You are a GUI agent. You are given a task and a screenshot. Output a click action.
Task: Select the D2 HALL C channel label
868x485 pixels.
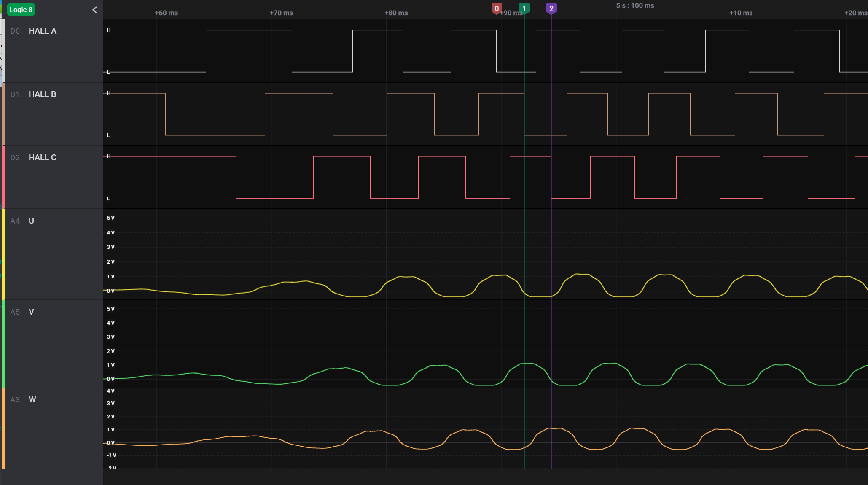click(x=33, y=158)
